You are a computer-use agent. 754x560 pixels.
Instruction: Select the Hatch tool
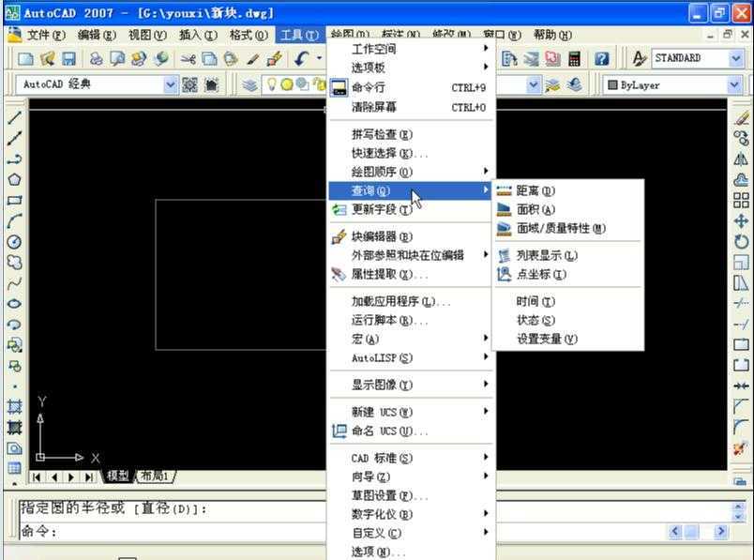14,407
